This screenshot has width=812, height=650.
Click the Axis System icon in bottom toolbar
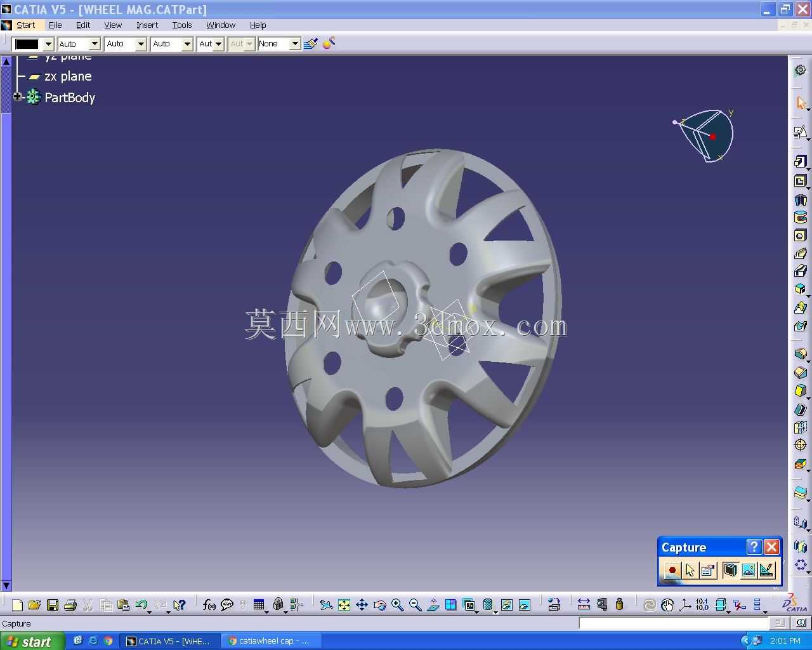point(685,605)
